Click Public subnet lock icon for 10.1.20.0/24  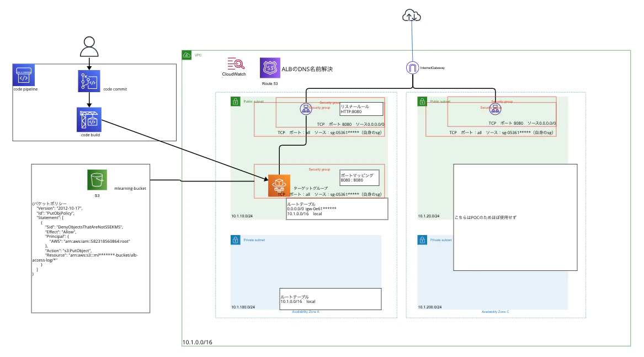point(422,102)
